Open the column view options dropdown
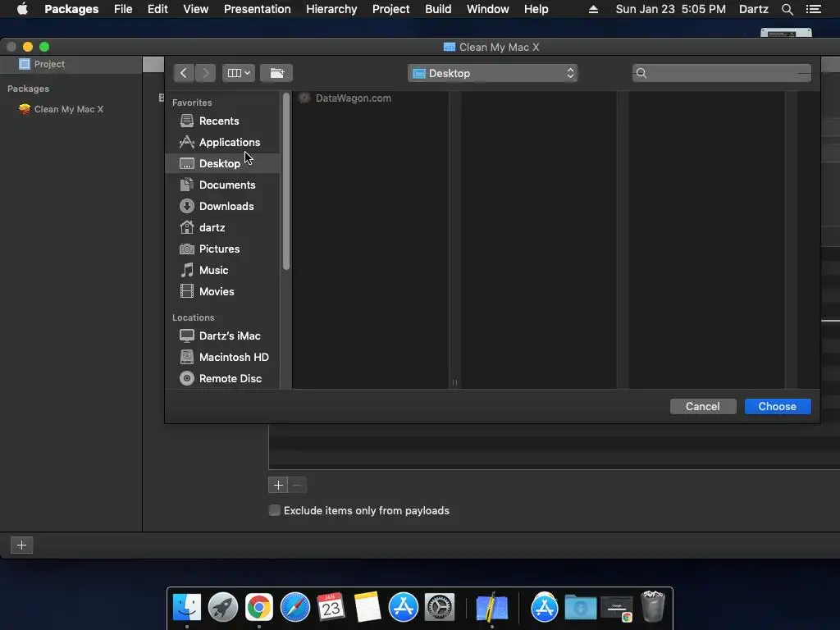This screenshot has height=630, width=840. pyautogui.click(x=239, y=73)
